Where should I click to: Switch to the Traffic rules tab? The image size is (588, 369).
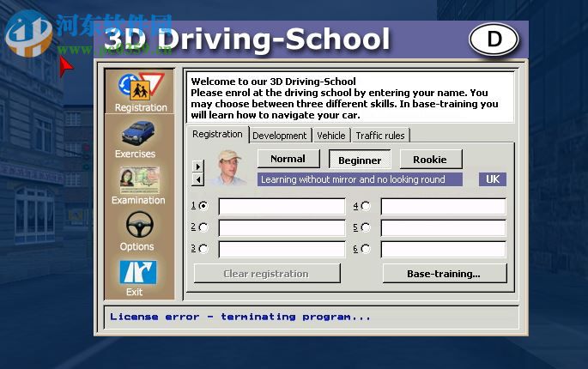(380, 136)
